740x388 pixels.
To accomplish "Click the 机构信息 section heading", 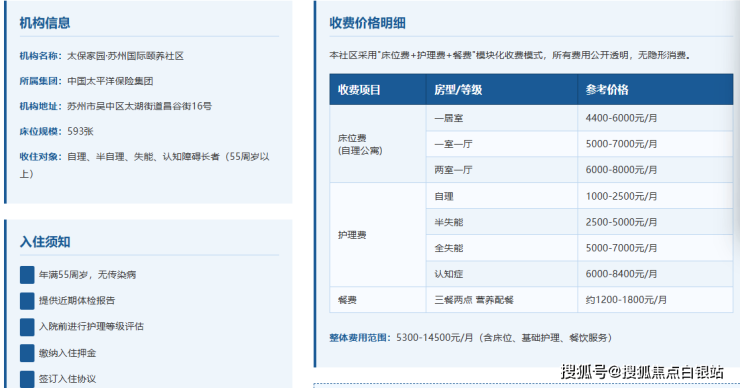I will coord(45,23).
